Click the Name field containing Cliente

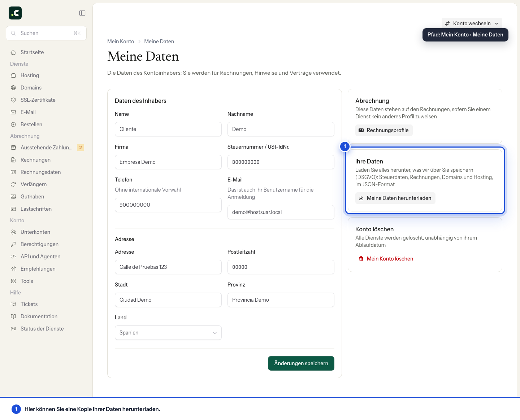(168, 129)
